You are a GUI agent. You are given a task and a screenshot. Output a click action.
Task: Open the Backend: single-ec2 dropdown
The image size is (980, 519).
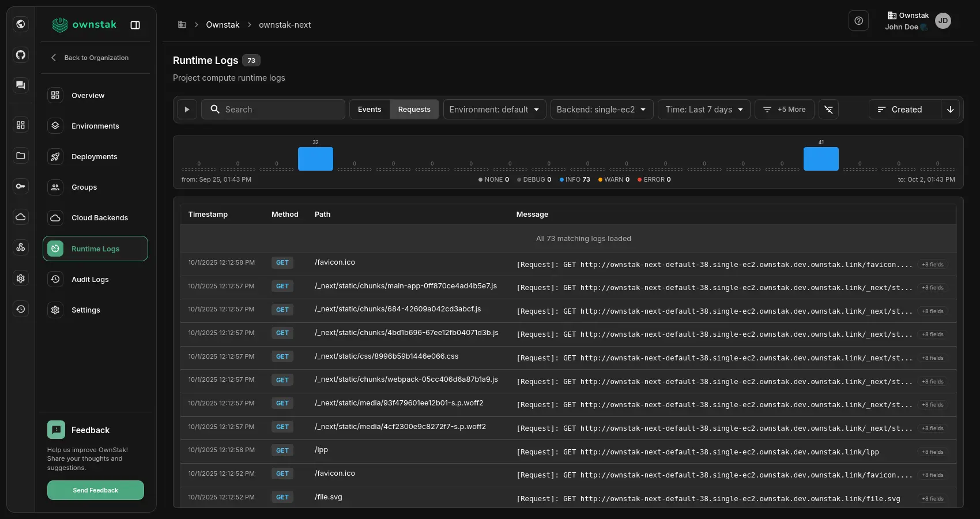coord(601,110)
